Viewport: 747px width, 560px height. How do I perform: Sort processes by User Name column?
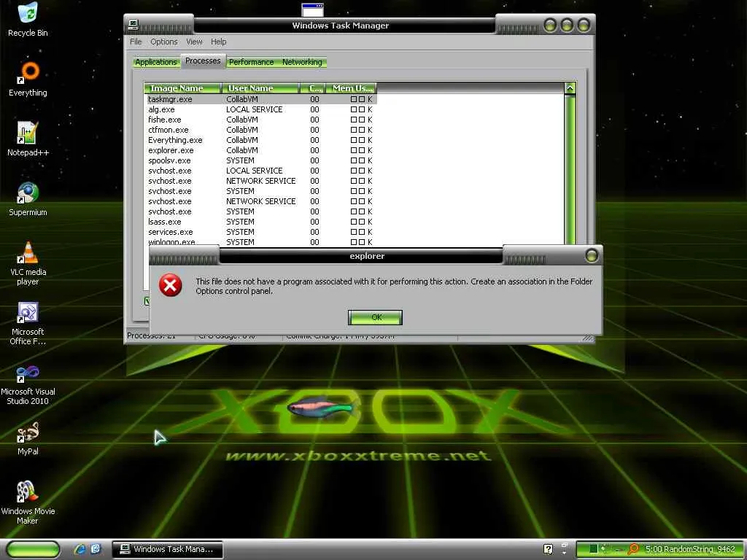(260, 88)
